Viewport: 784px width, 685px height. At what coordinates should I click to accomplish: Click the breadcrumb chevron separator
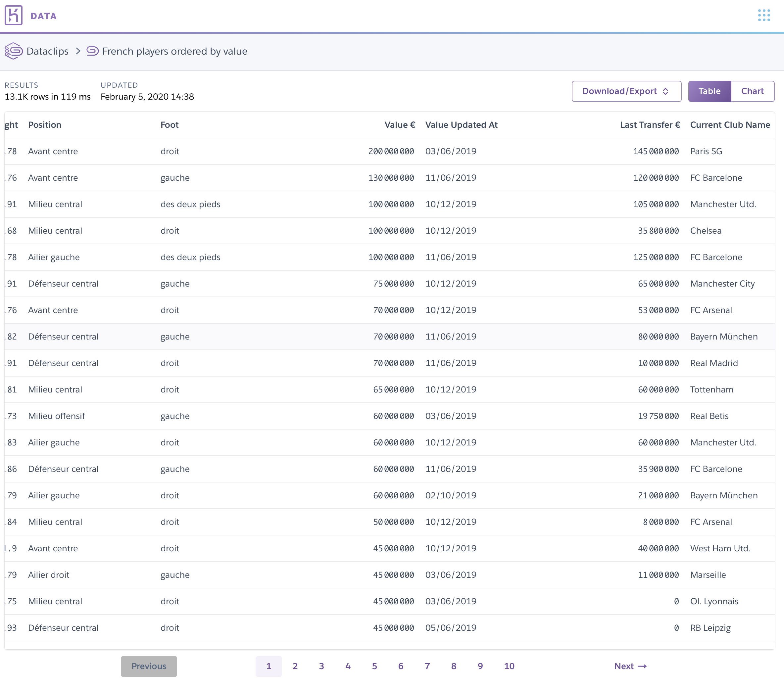point(78,51)
